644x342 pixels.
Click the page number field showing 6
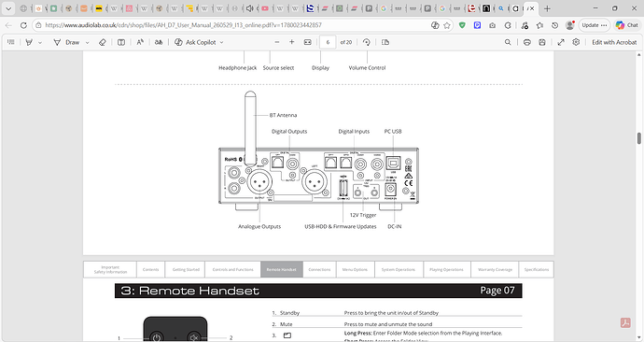pyautogui.click(x=328, y=42)
